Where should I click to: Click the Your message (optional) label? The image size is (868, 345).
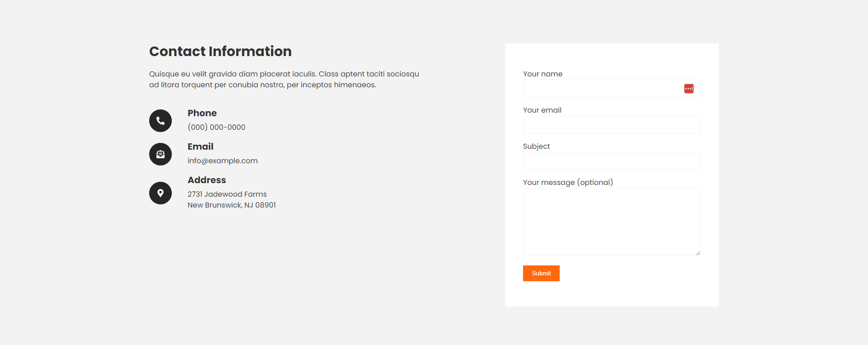pos(568,182)
